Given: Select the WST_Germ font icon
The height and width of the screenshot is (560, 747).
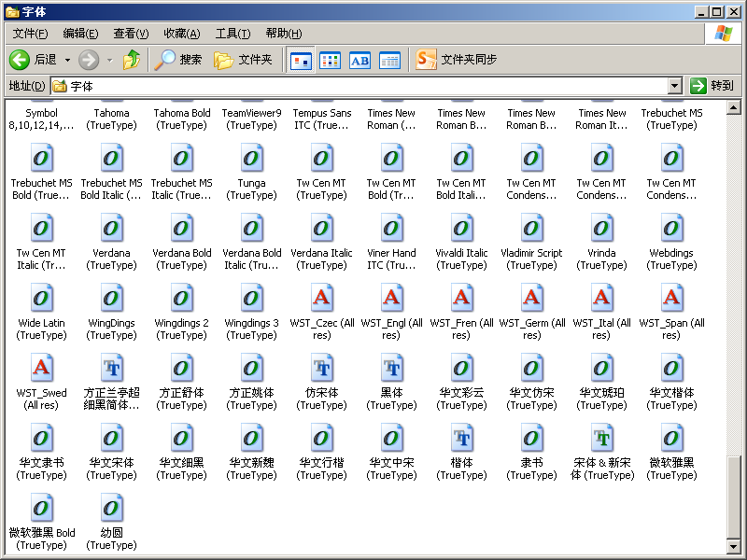Looking at the screenshot, I should 531,298.
